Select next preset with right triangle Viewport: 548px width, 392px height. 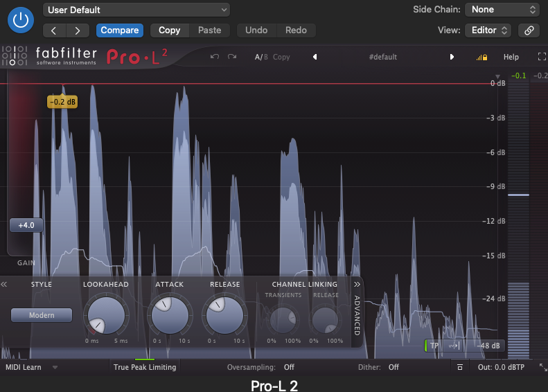(452, 57)
